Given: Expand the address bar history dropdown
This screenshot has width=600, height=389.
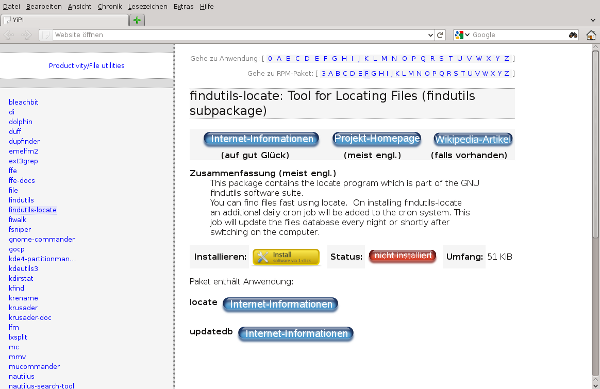Looking at the screenshot, I should [x=430, y=35].
